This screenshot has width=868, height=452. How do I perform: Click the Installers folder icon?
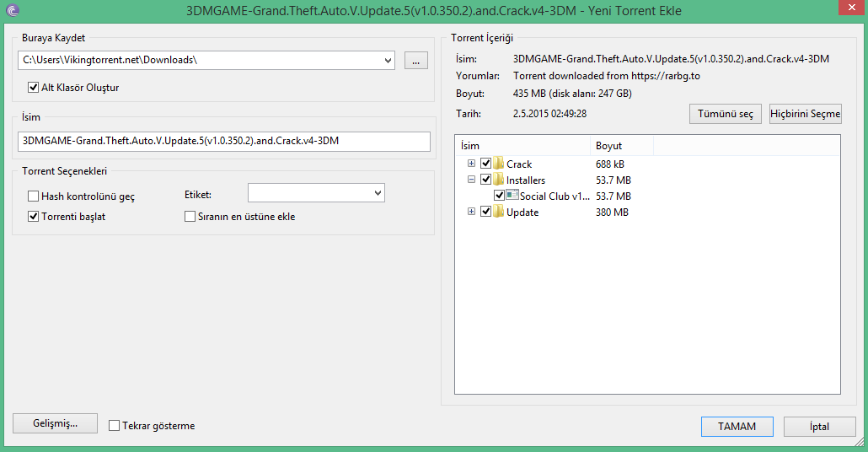click(498, 180)
